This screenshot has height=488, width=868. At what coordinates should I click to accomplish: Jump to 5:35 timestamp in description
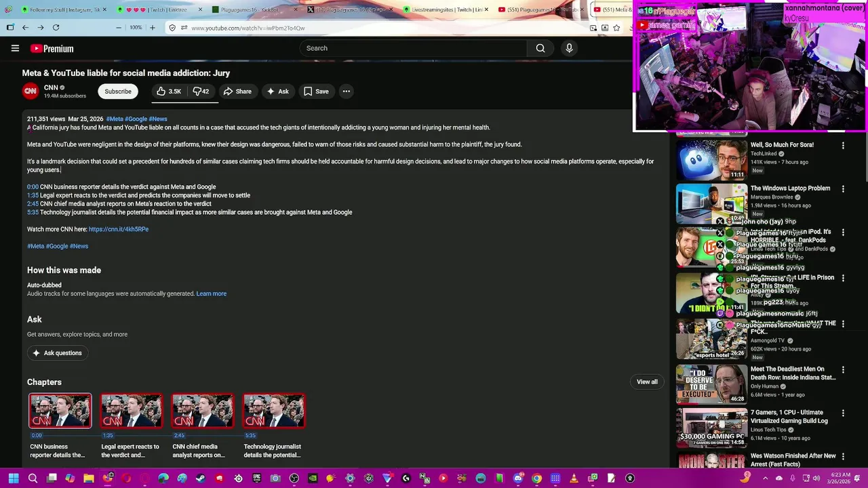[x=33, y=212]
